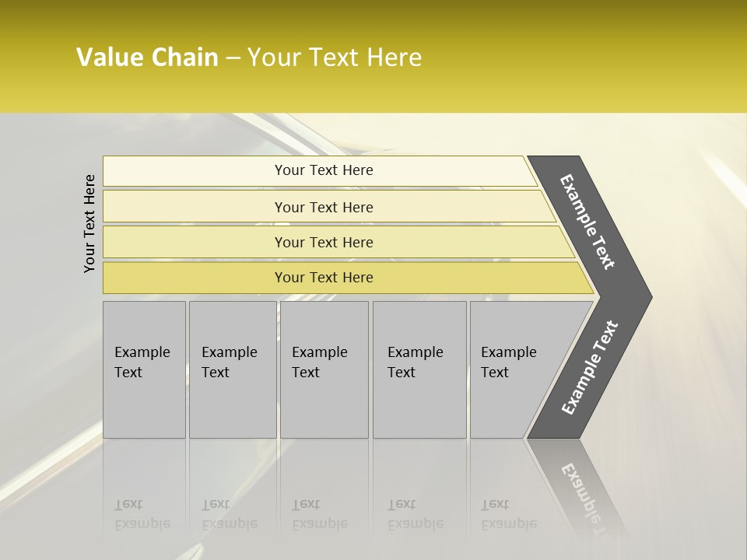Select the upper dark arrow Example Text segment
Image resolution: width=747 pixels, height=560 pixels.
[589, 222]
